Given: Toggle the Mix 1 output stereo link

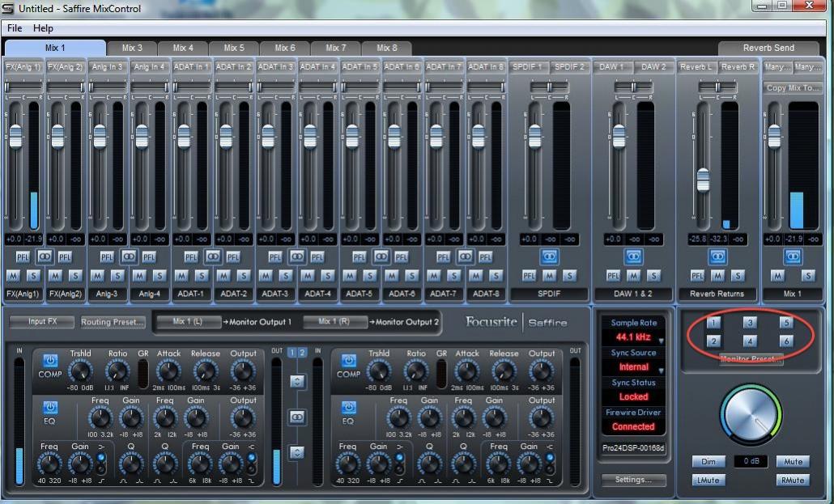Looking at the screenshot, I should click(793, 256).
